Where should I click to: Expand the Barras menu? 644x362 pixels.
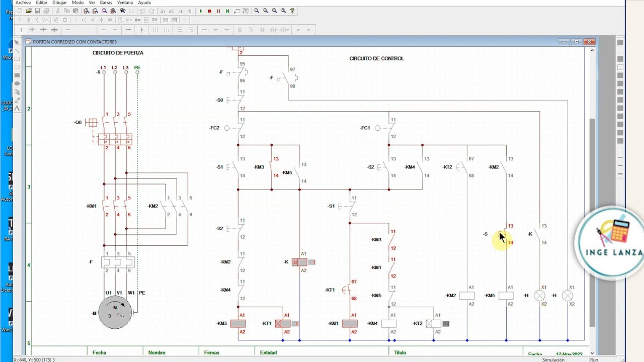coord(106,3)
